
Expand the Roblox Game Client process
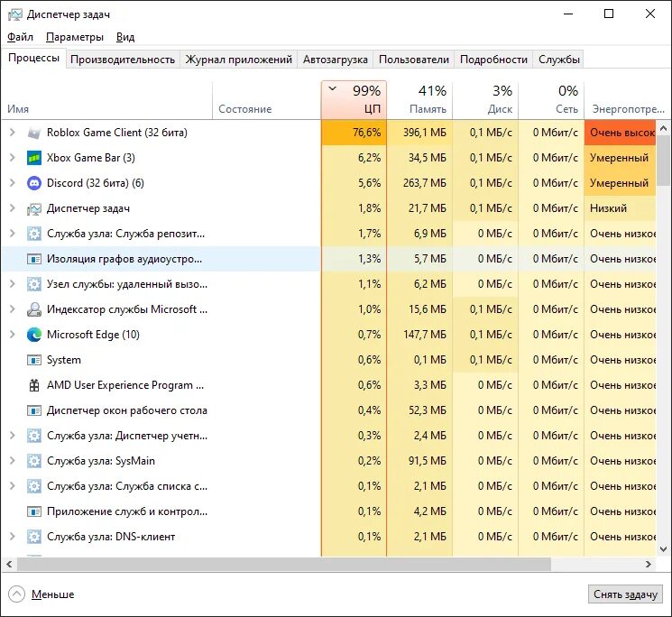(x=13, y=133)
